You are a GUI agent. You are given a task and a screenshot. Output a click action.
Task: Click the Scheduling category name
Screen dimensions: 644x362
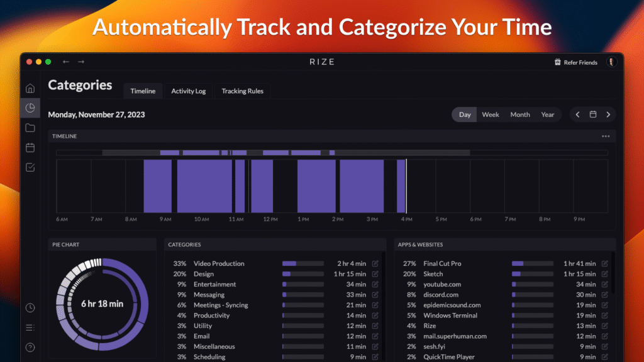click(209, 357)
